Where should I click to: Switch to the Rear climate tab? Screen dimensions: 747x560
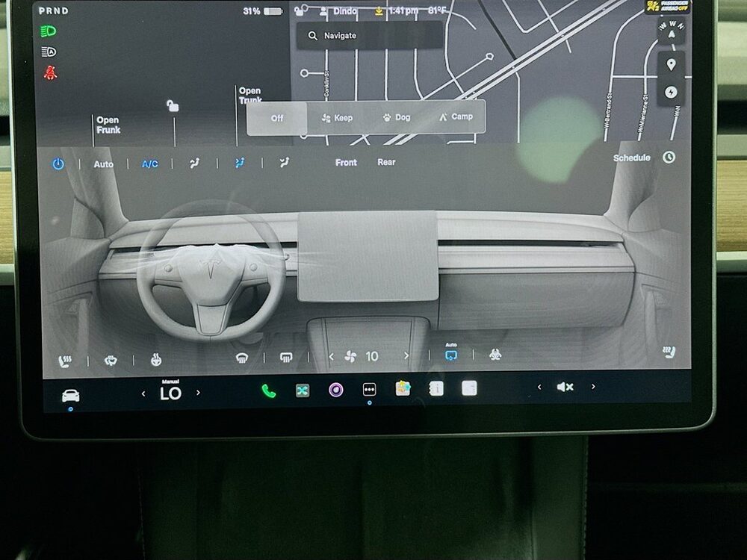click(386, 162)
